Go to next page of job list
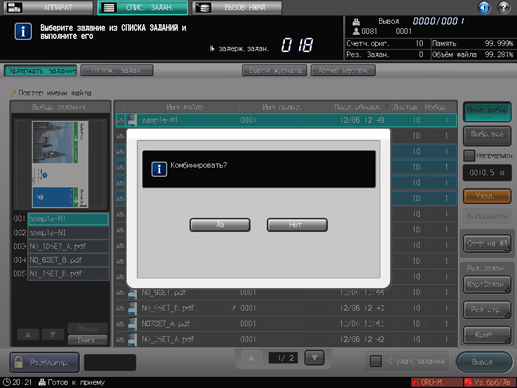 point(314,358)
